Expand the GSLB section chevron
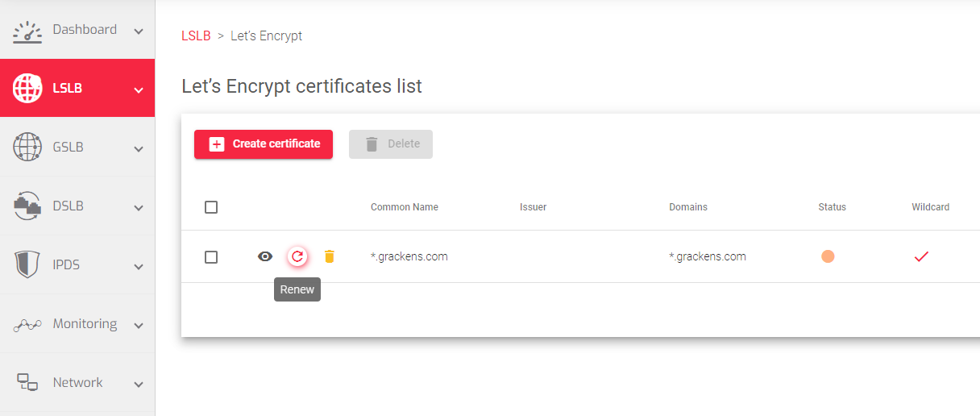Viewport: 980px width, 416px height. pos(139,149)
